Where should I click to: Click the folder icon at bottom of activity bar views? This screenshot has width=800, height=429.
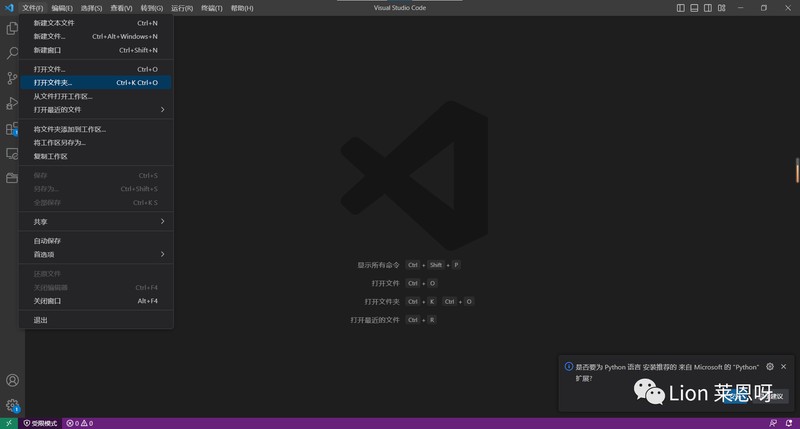coord(12,178)
